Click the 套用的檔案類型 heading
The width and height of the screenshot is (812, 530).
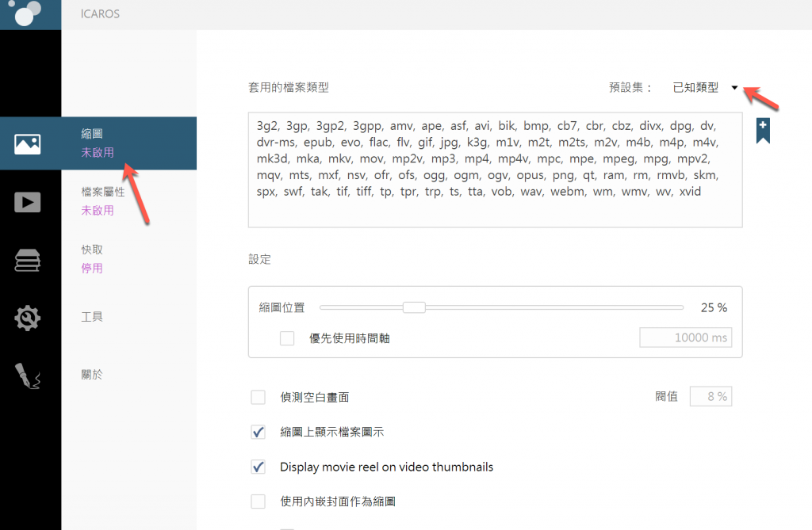289,87
